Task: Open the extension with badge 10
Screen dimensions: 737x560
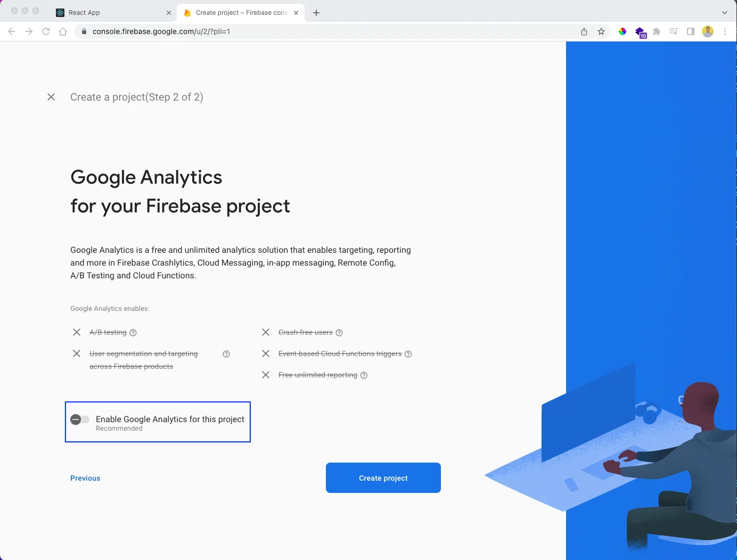Action: [640, 32]
